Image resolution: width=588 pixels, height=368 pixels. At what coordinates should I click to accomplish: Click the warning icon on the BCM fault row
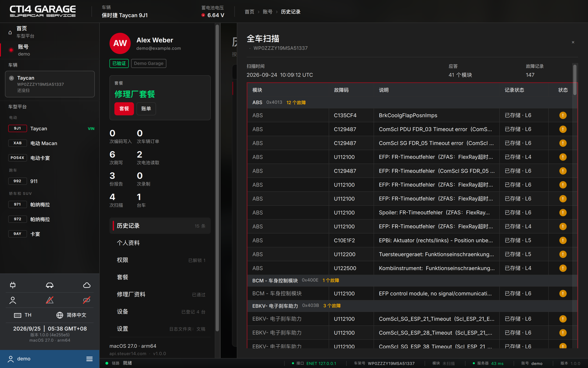563,294
